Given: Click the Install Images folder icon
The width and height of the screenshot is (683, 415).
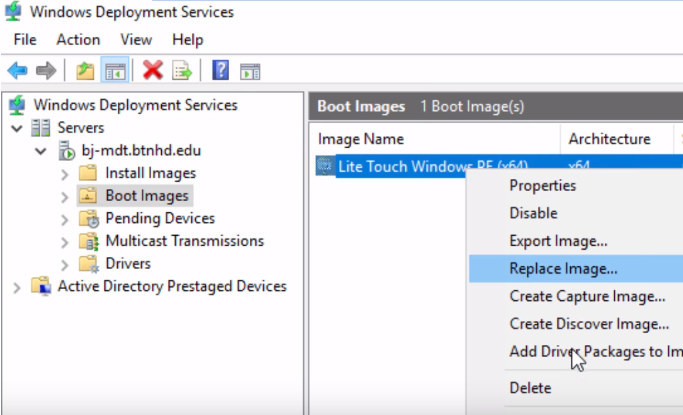Looking at the screenshot, I should pyautogui.click(x=88, y=173).
